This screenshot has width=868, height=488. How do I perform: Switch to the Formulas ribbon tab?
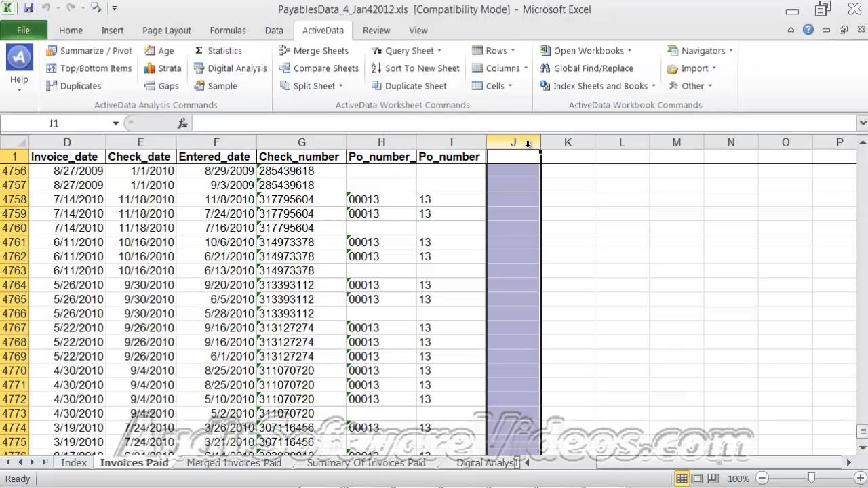[228, 30]
